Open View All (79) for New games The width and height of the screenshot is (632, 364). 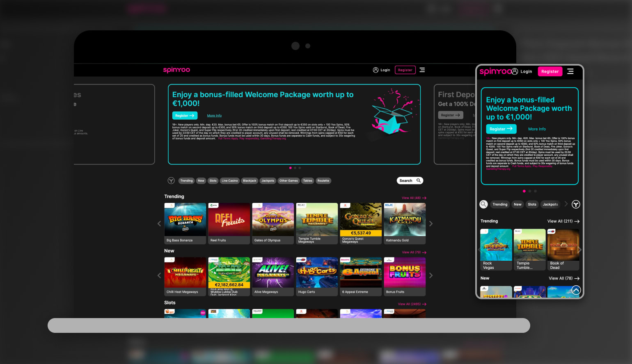click(414, 253)
